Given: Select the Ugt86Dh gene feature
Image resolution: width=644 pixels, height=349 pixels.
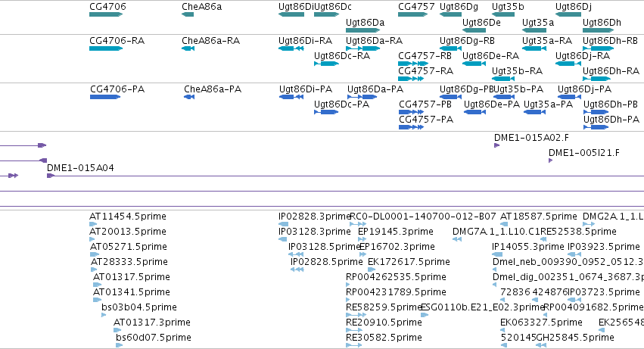Looking at the screenshot, I should coord(599,30).
